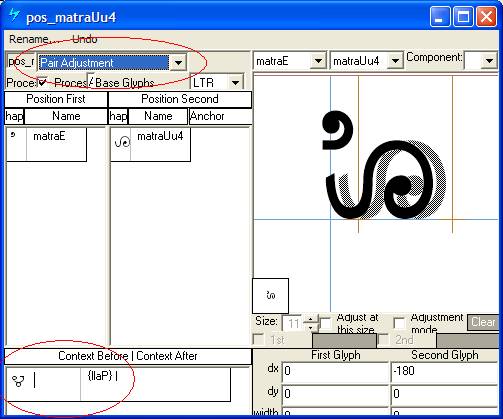Enable Adjustment mode checkbox
This screenshot has height=419, width=503.
point(399,323)
